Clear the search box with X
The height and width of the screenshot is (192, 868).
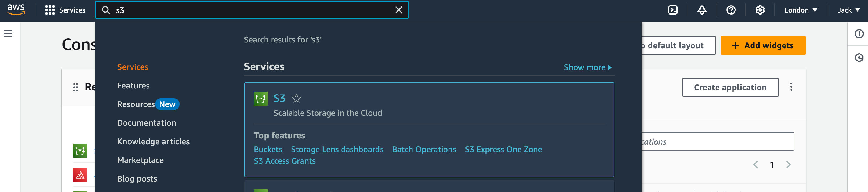click(x=398, y=10)
